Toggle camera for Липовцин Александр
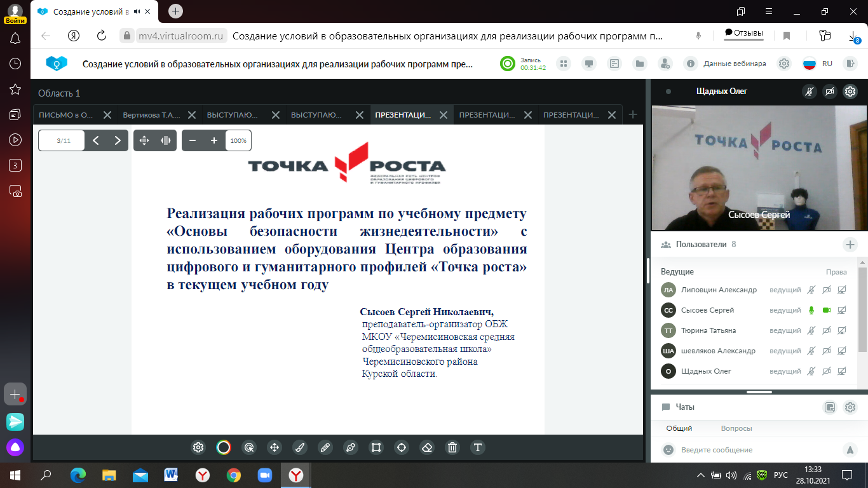This screenshot has height=488, width=868. (827, 290)
